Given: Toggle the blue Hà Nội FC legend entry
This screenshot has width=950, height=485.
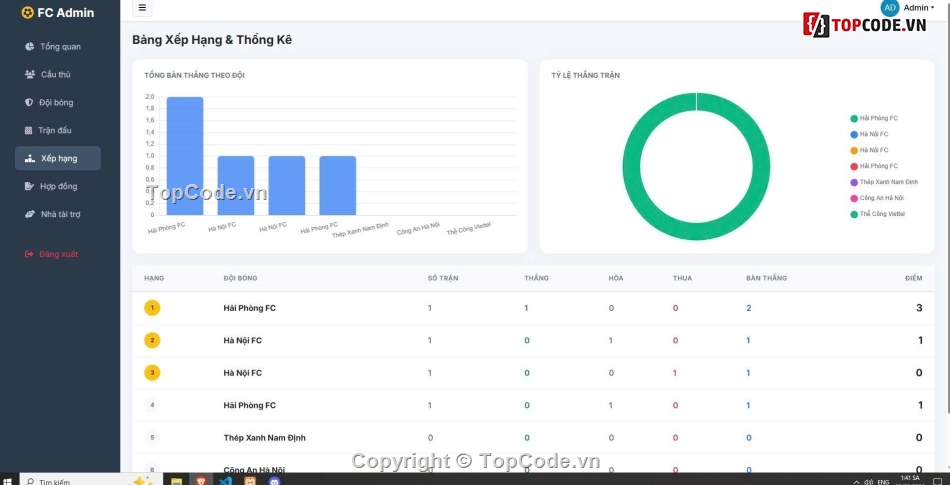Looking at the screenshot, I should coord(869,134).
